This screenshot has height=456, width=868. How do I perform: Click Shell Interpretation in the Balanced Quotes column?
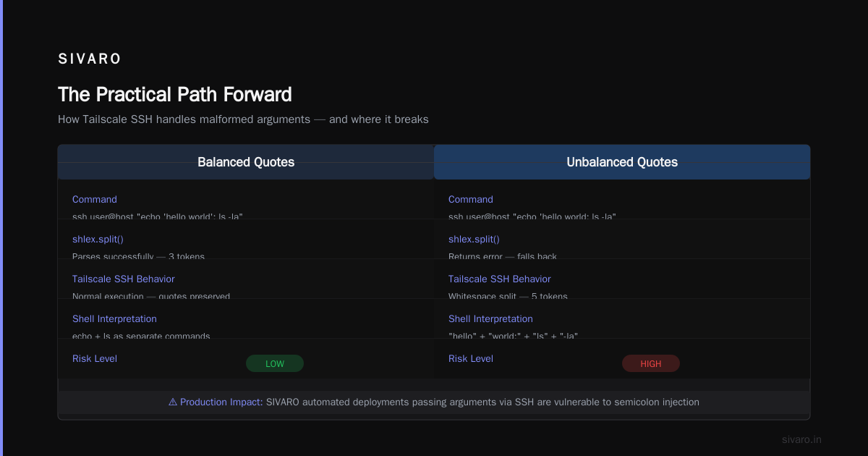click(x=114, y=318)
